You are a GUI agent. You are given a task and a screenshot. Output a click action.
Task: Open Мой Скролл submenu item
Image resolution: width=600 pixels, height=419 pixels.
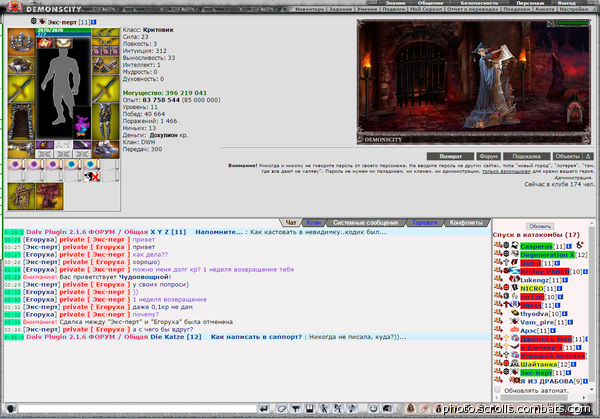pos(426,9)
